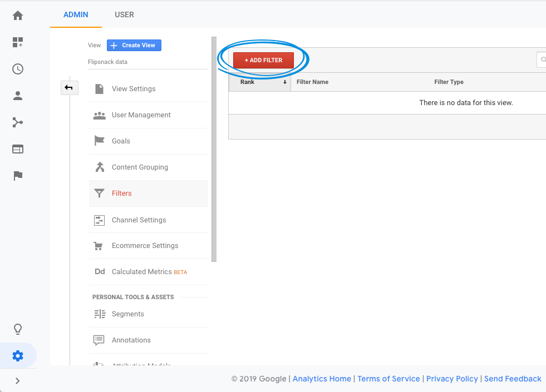Click the View Settings document icon
Viewport: 546px width, 392px height.
tap(99, 89)
